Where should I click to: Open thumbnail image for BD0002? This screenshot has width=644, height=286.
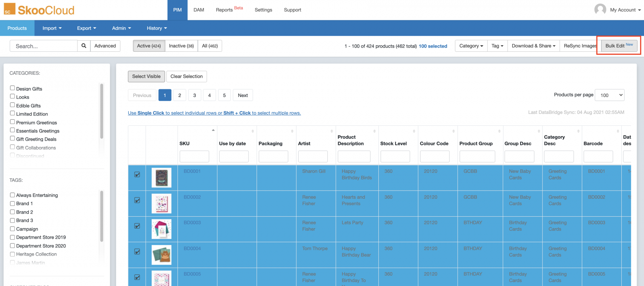161,203
